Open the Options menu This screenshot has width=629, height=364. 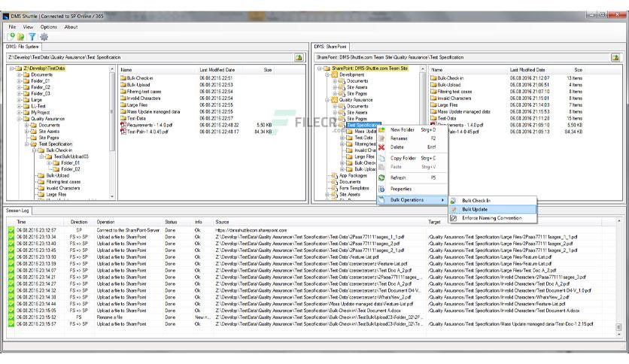point(49,27)
